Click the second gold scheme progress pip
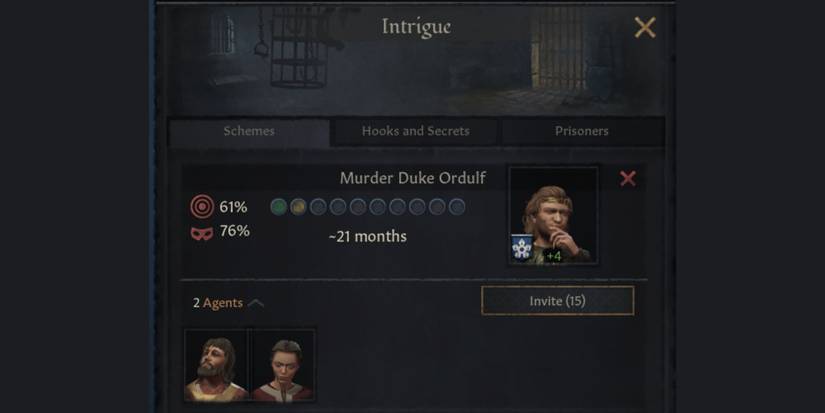Image resolution: width=825 pixels, height=413 pixels. point(298,207)
